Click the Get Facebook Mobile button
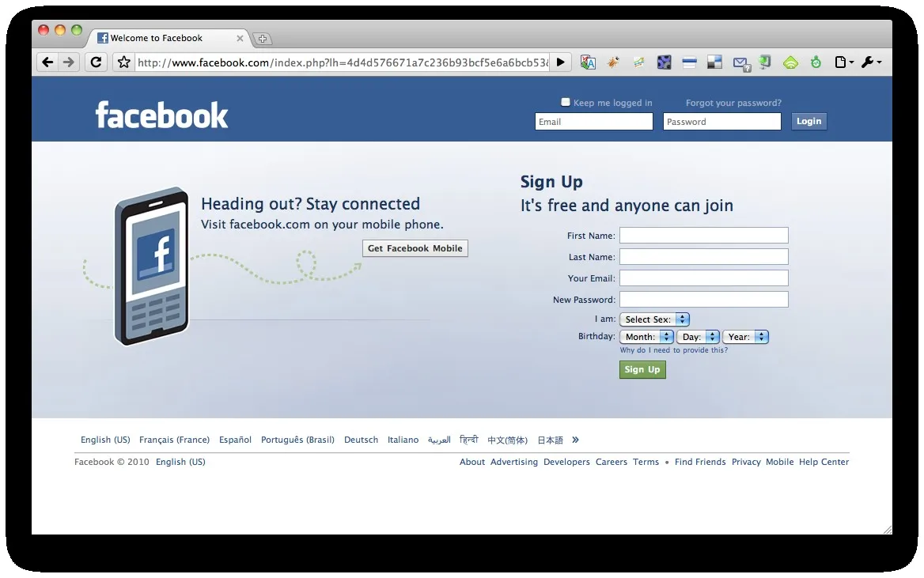The height and width of the screenshot is (578, 924). click(415, 248)
